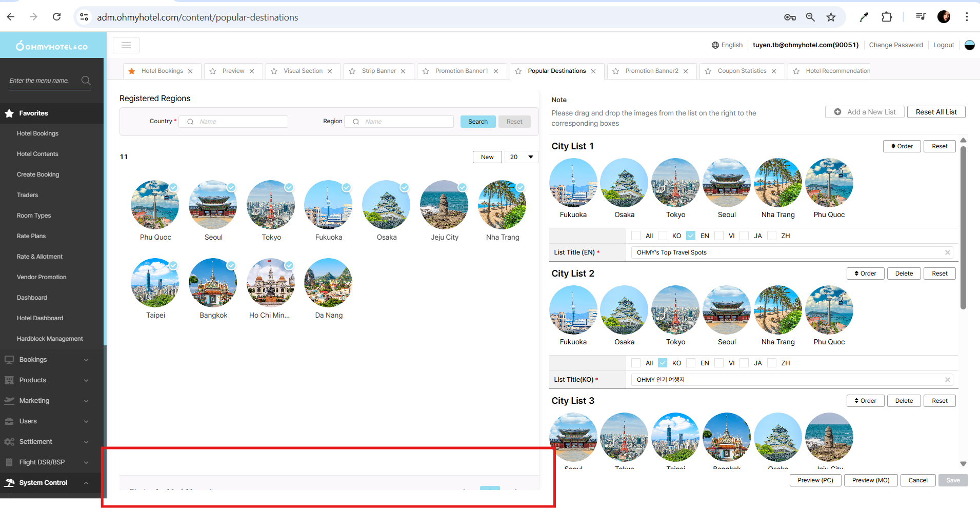Click the Logout link
980x508 pixels.
[944, 45]
